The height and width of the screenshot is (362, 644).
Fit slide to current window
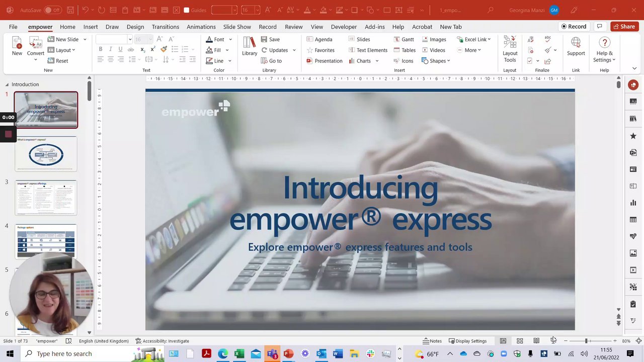click(638, 341)
